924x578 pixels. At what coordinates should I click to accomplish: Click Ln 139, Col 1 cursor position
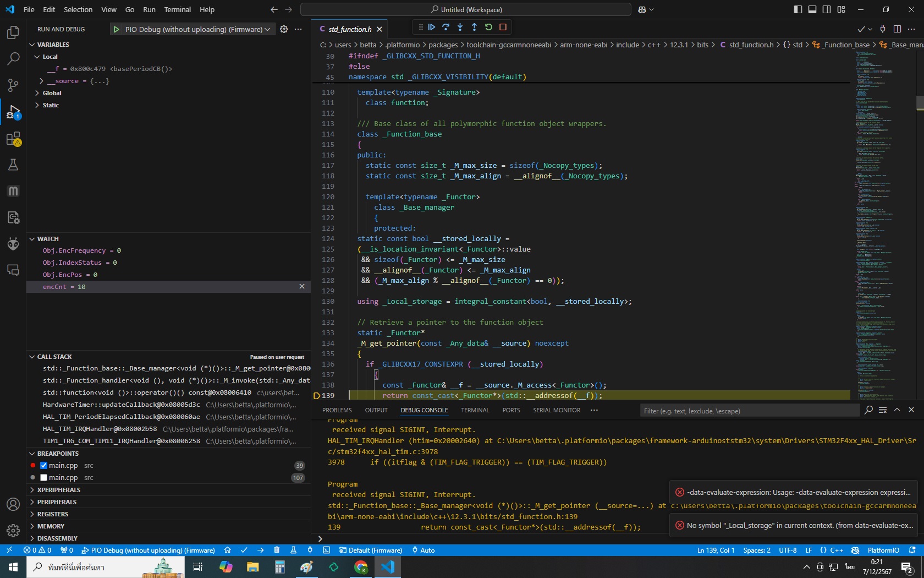tap(716, 550)
